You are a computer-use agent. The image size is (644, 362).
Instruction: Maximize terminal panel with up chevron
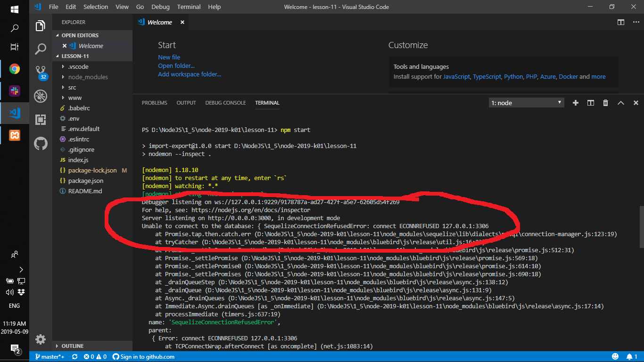[x=620, y=103]
